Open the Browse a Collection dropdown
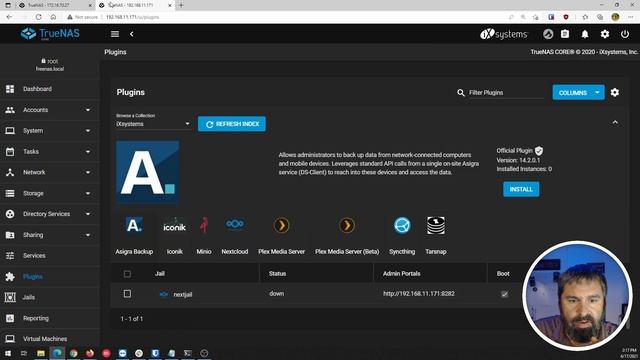 pos(153,124)
